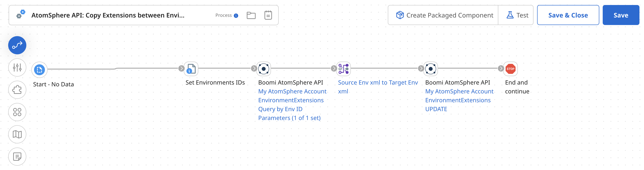Select the add note icon in sidebar
The image size is (644, 170).
point(17,157)
